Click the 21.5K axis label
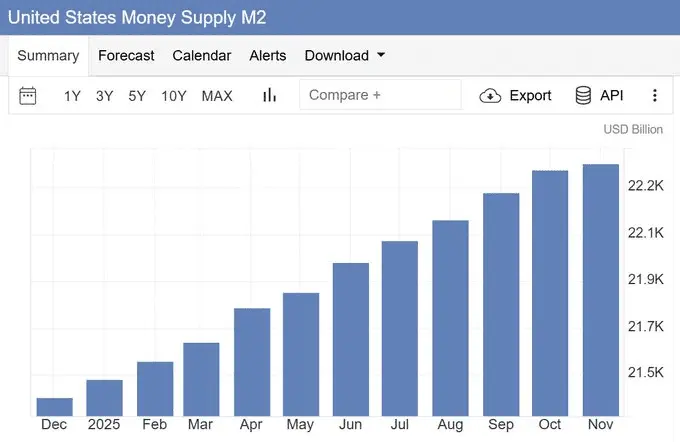 [x=646, y=372]
